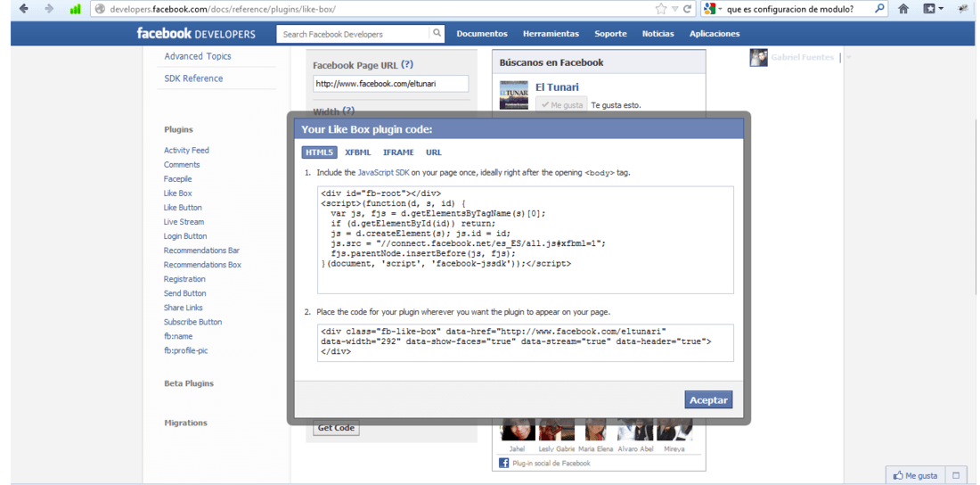Open Soporte menu

[610, 34]
